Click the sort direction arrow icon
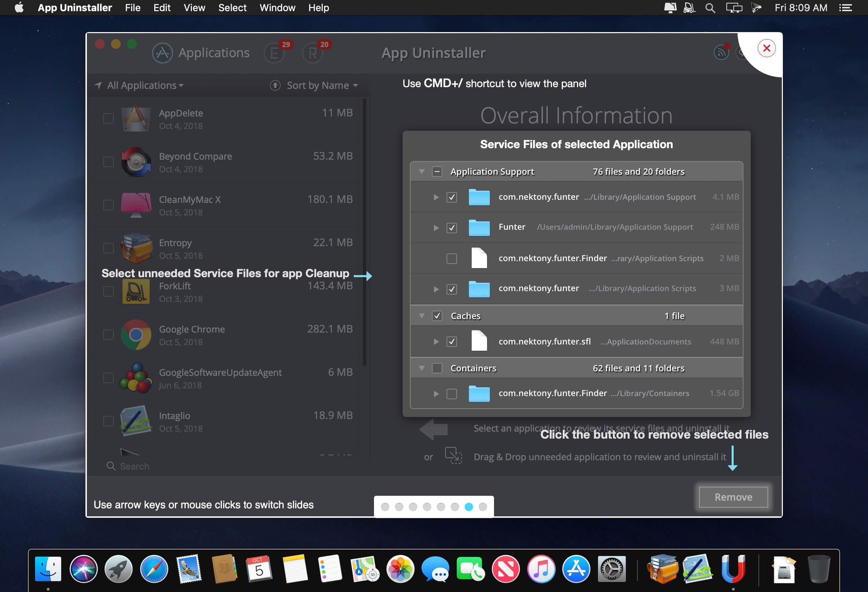This screenshot has height=592, width=868. click(x=275, y=85)
